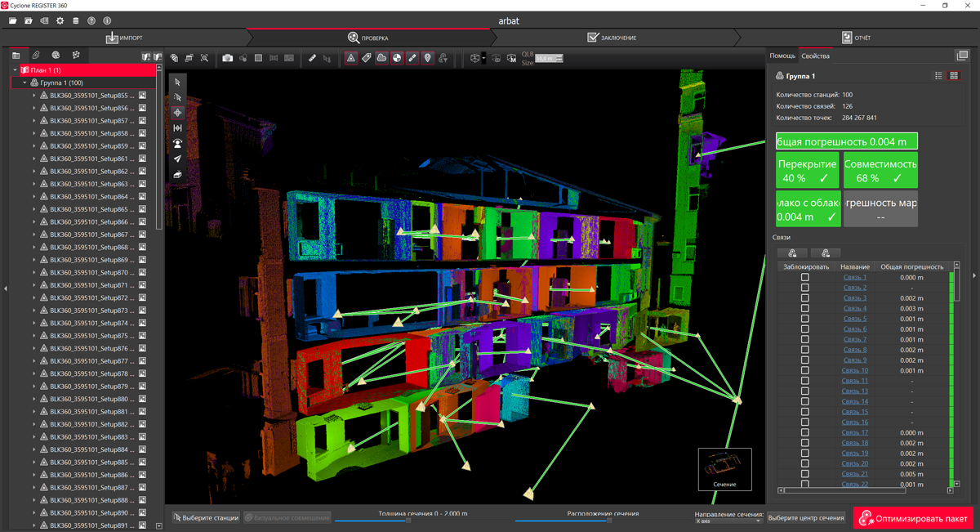
Task: Open the settings gear icon
Action: pyautogui.click(x=60, y=20)
